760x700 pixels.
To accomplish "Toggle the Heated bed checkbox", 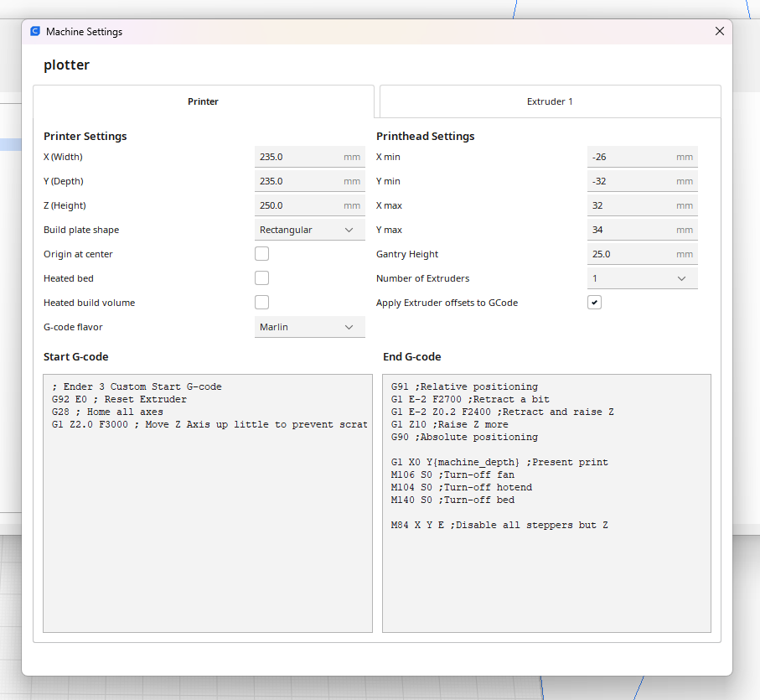I will point(262,278).
